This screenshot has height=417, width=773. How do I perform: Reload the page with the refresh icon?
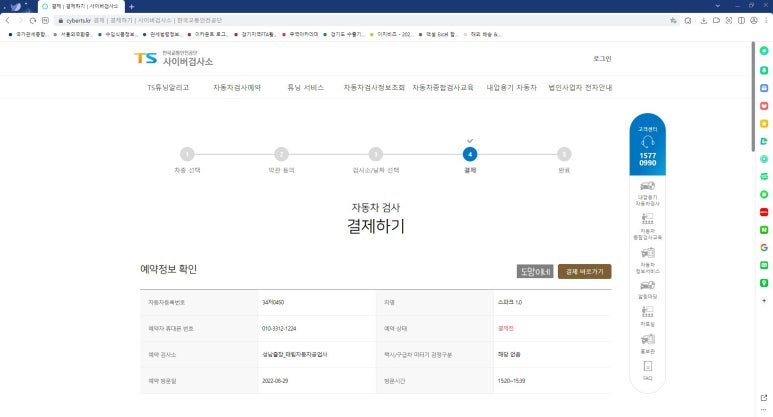tap(33, 20)
